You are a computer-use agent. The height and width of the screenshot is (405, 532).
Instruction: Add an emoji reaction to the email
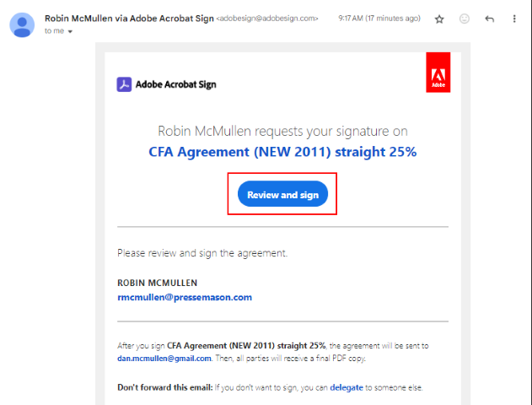[464, 19]
